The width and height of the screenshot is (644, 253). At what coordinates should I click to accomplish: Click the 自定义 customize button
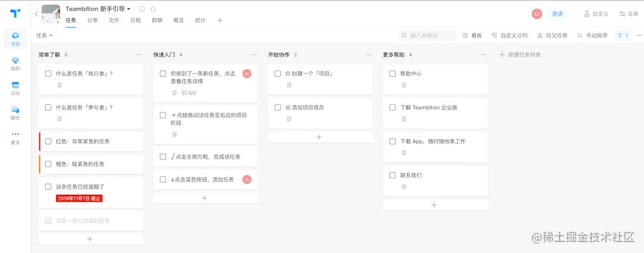[x=596, y=14]
